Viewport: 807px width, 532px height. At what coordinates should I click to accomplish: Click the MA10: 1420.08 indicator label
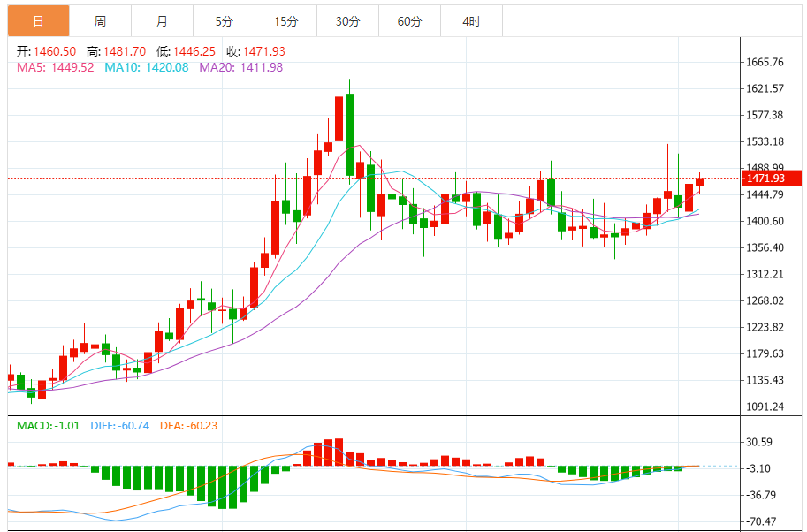click(x=147, y=67)
